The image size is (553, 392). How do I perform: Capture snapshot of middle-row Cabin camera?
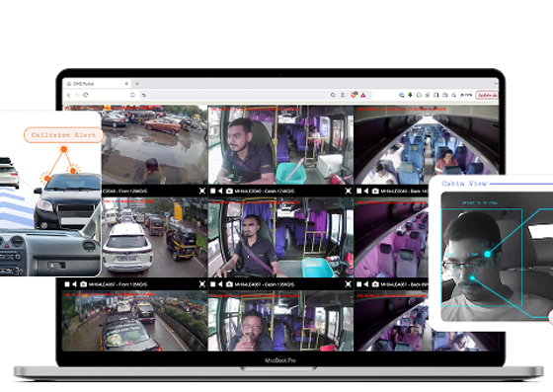229,284
